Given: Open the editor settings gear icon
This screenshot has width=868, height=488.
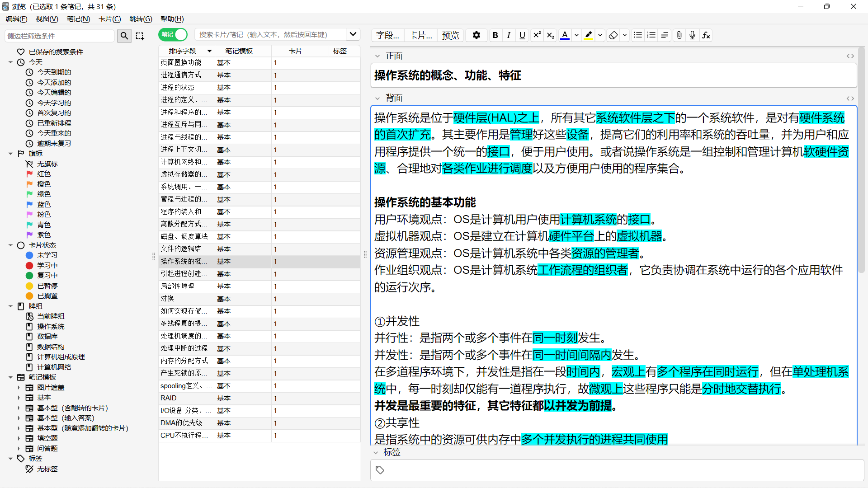Looking at the screenshot, I should point(476,35).
